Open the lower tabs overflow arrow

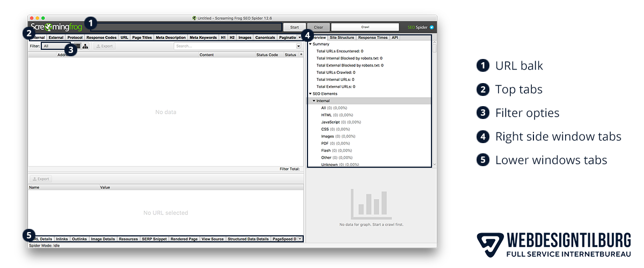pyautogui.click(x=300, y=239)
